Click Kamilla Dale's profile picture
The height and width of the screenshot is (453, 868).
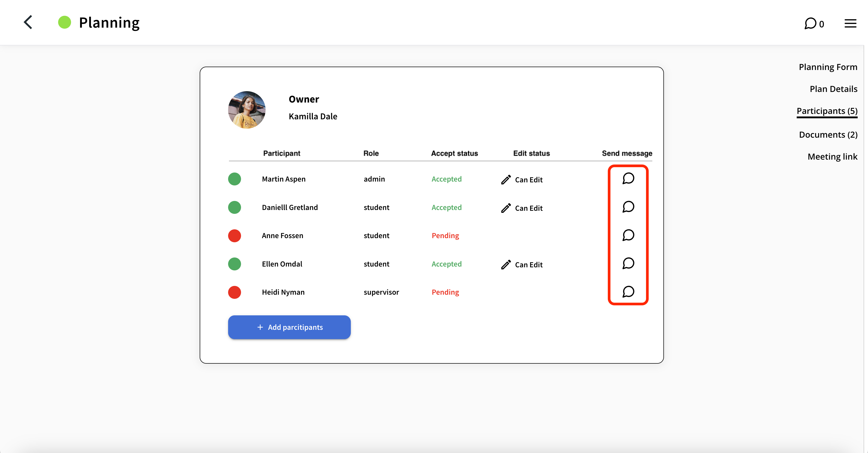tap(247, 110)
